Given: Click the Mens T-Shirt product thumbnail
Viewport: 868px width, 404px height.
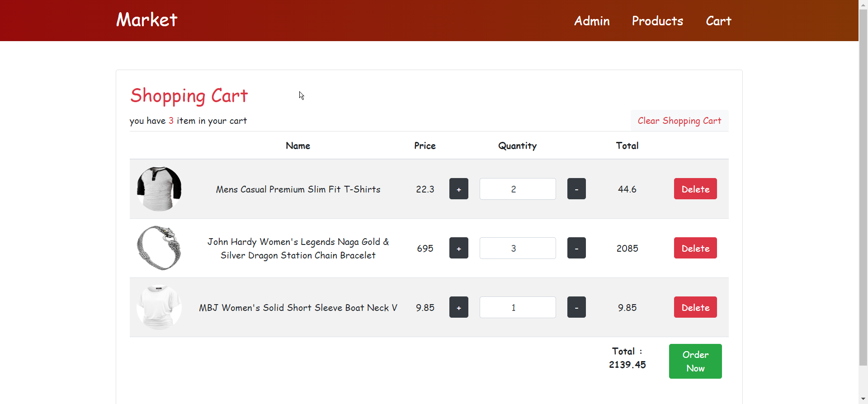Looking at the screenshot, I should click(159, 189).
